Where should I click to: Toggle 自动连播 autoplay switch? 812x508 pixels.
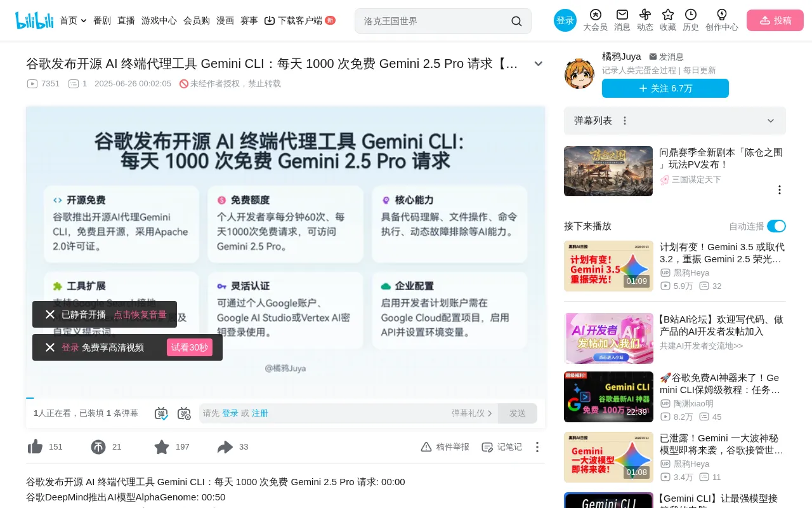click(776, 226)
